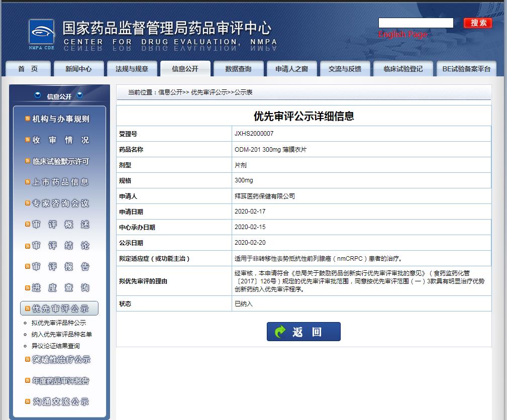Open the 新闻中心 tab
This screenshot has height=420, width=507.
point(78,69)
